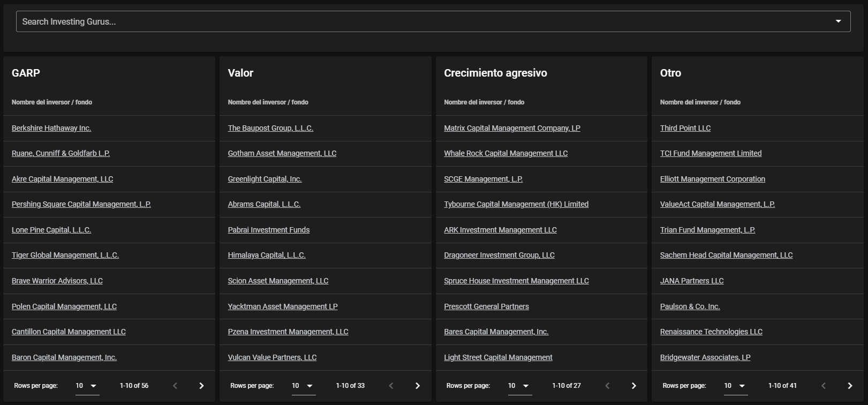
Task: Go to previous page of Otro table
Action: (824, 386)
